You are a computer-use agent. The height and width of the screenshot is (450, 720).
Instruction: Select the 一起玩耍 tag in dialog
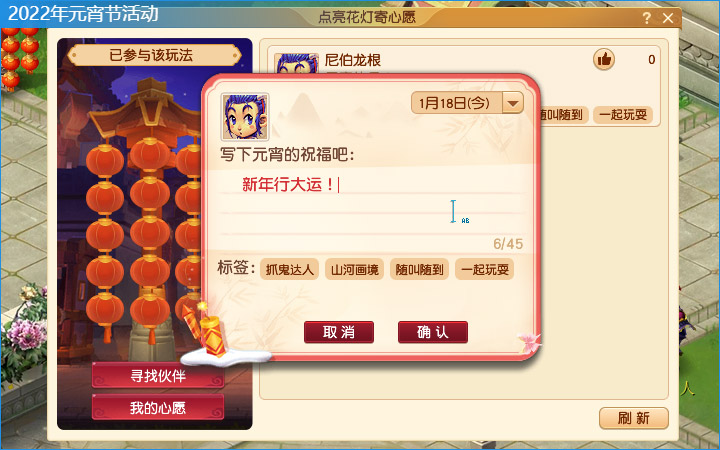484,269
